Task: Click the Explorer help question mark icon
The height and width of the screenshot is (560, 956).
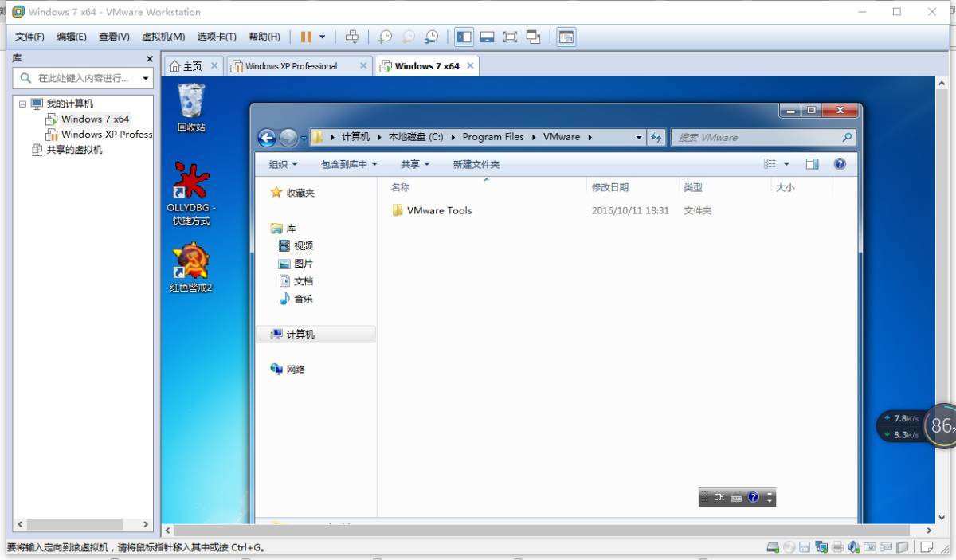Action: (x=840, y=164)
